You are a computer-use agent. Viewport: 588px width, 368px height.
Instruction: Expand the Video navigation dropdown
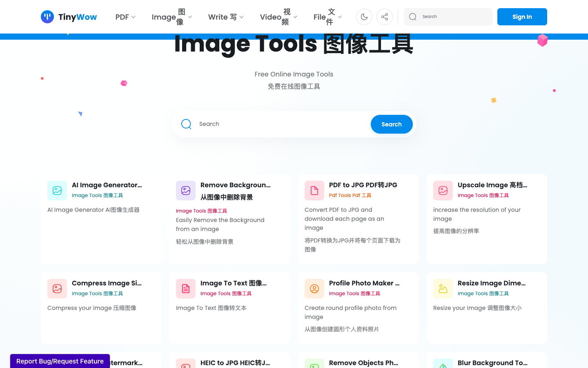click(278, 17)
